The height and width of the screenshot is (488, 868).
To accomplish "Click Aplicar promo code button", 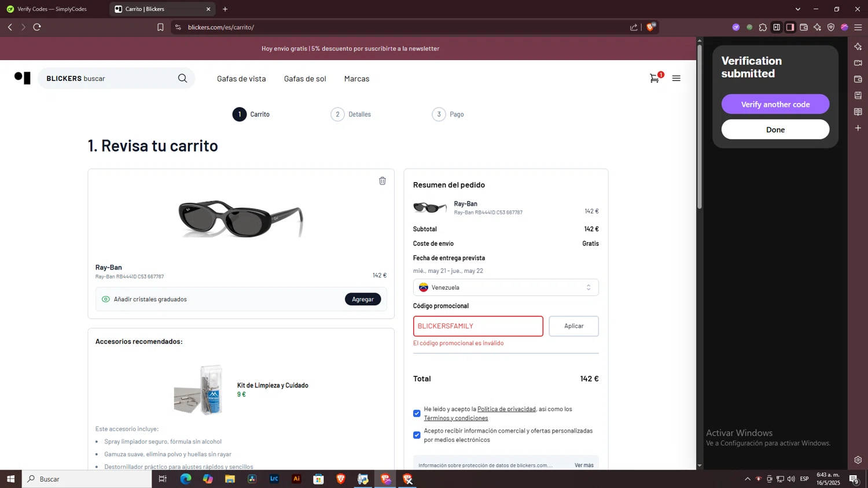I will [573, 326].
